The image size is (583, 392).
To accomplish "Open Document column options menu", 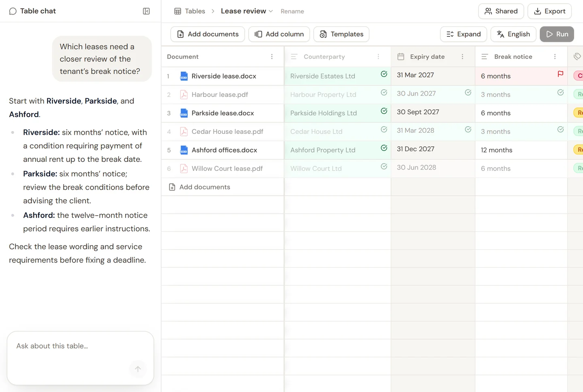I will pyautogui.click(x=272, y=57).
